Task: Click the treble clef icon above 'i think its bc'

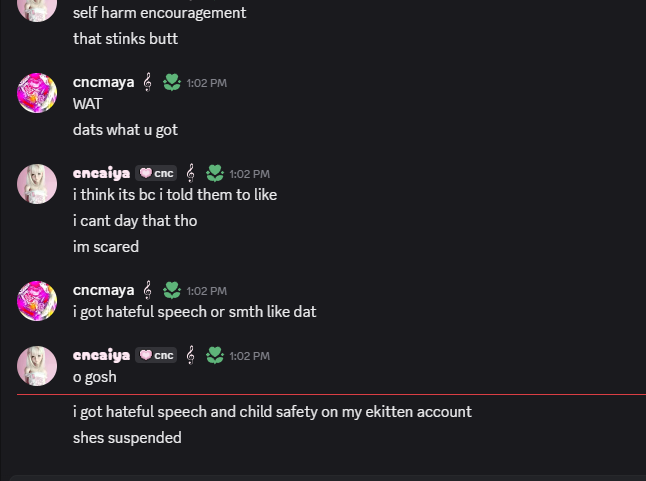Action: coord(190,173)
